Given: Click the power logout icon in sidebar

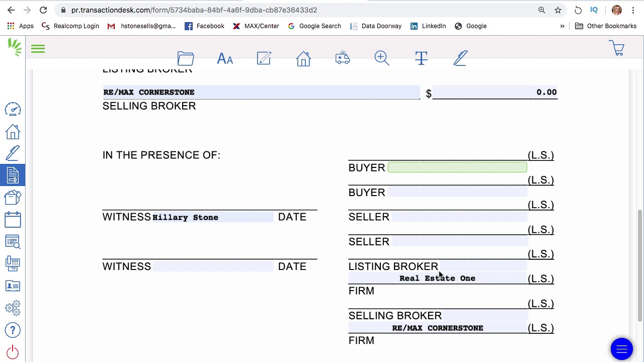Looking at the screenshot, I should pos(13,352).
